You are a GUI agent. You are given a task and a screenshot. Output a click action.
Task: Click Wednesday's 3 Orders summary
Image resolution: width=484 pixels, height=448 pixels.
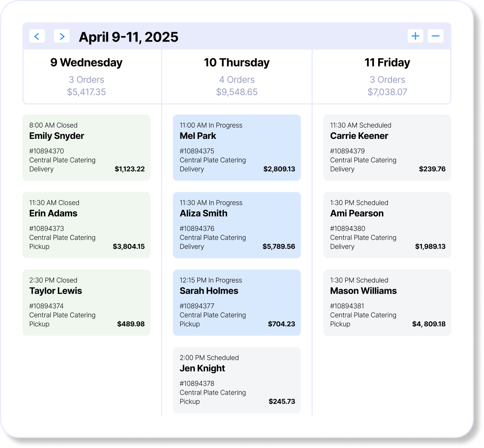(x=86, y=80)
